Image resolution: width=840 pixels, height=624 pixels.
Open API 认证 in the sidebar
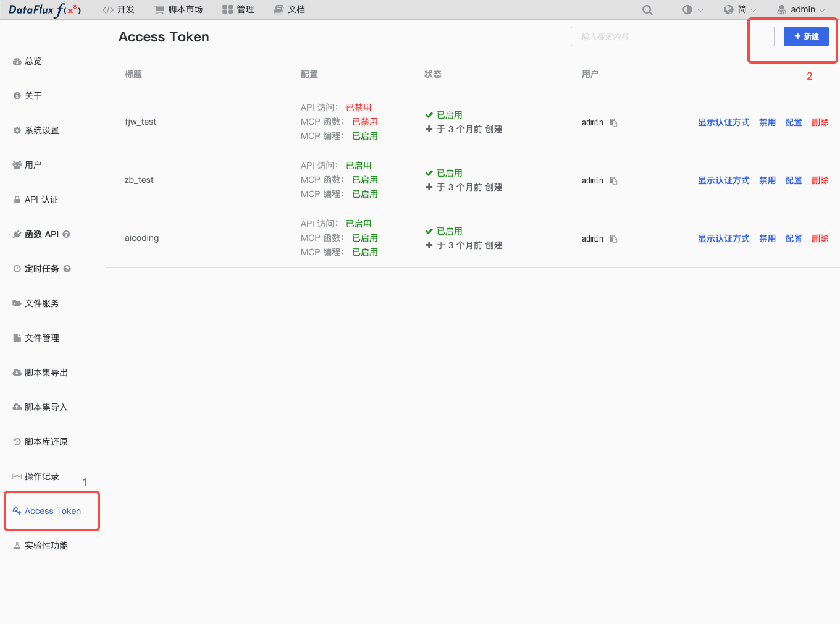click(x=36, y=200)
